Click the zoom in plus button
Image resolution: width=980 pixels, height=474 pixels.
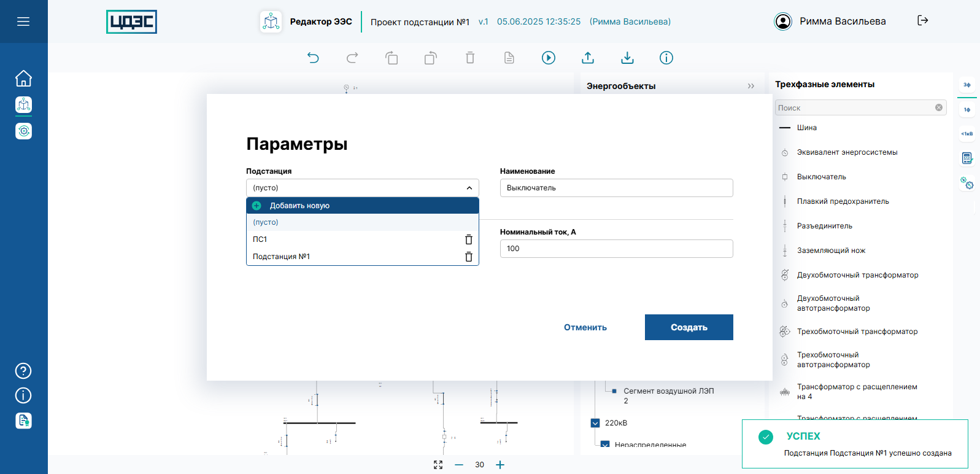500,465
